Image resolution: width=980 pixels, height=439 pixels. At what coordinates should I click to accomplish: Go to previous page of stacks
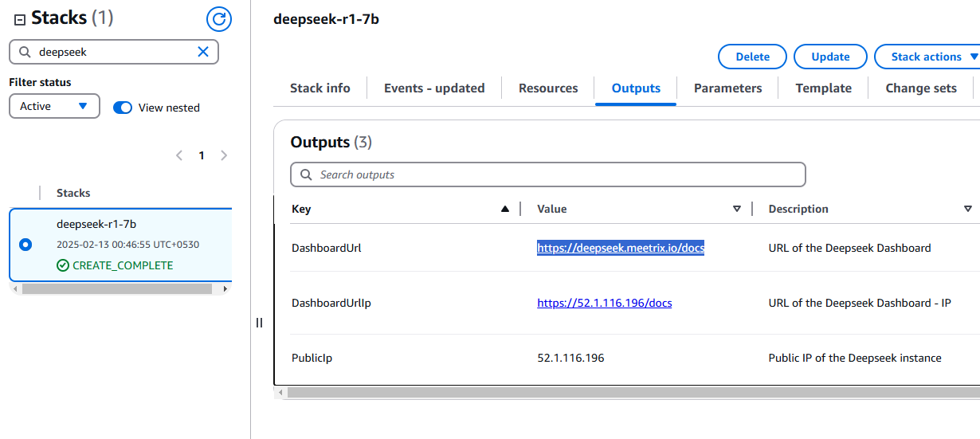[x=179, y=155]
